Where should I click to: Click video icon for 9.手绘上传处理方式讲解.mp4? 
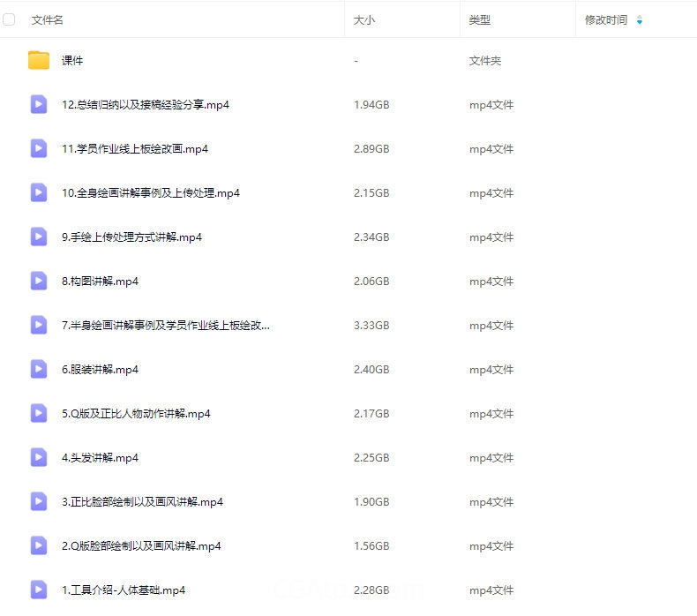pyautogui.click(x=39, y=237)
